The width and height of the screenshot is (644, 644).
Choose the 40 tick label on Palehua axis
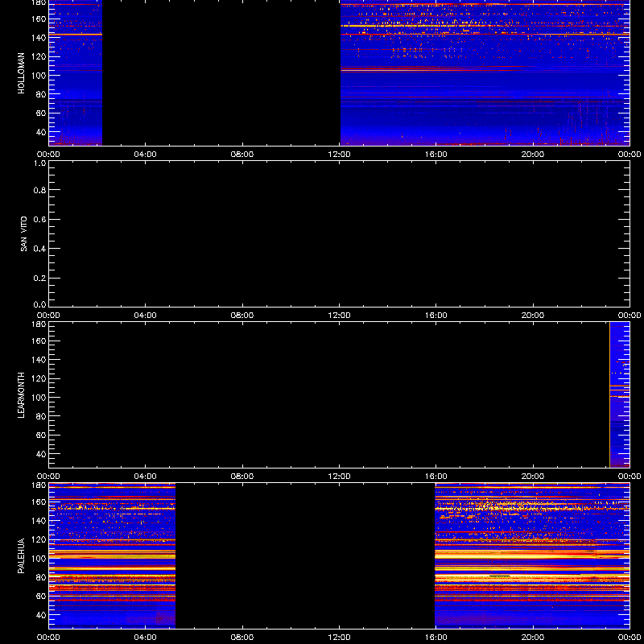coord(41,615)
